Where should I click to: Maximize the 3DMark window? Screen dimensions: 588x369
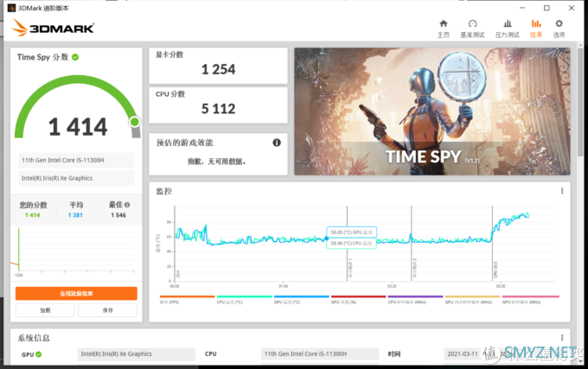[546, 8]
